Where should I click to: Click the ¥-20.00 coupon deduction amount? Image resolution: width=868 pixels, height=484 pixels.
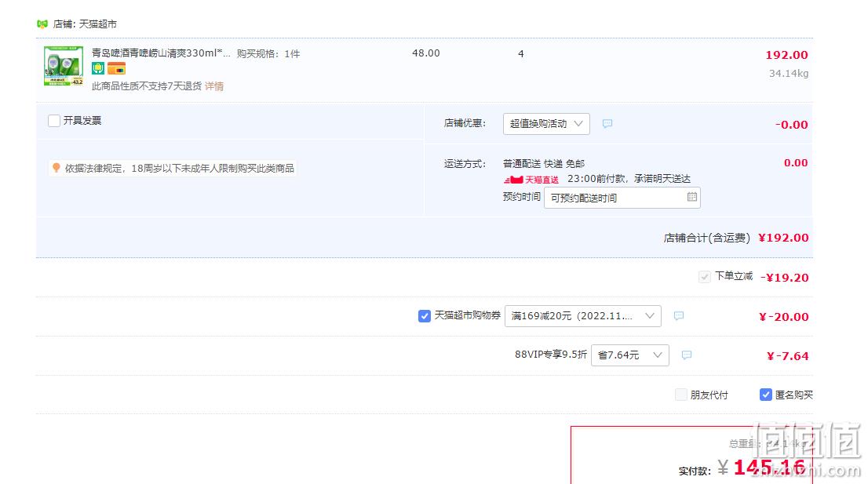coord(783,317)
